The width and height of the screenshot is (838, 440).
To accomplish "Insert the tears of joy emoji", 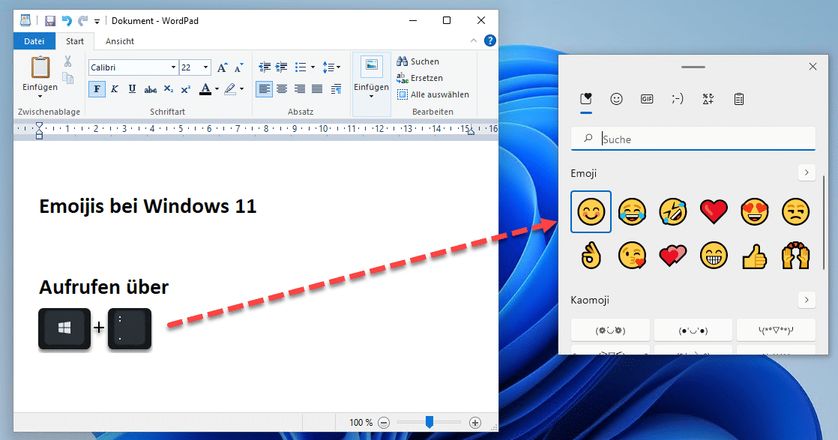I will click(632, 211).
